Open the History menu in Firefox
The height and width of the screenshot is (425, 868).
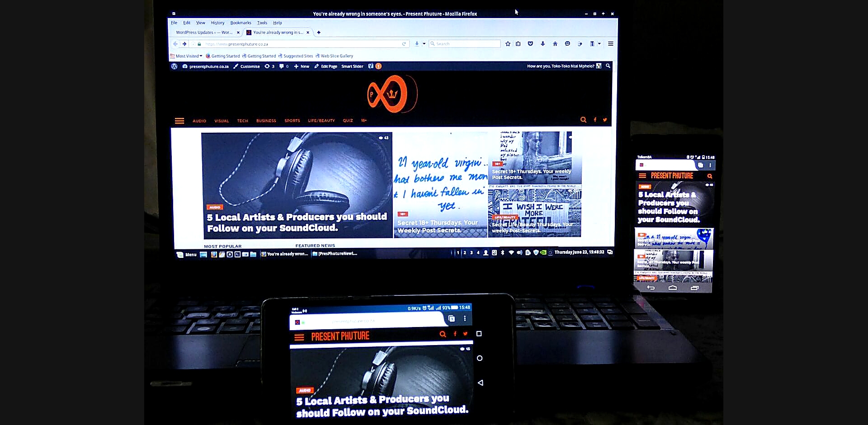coord(217,23)
